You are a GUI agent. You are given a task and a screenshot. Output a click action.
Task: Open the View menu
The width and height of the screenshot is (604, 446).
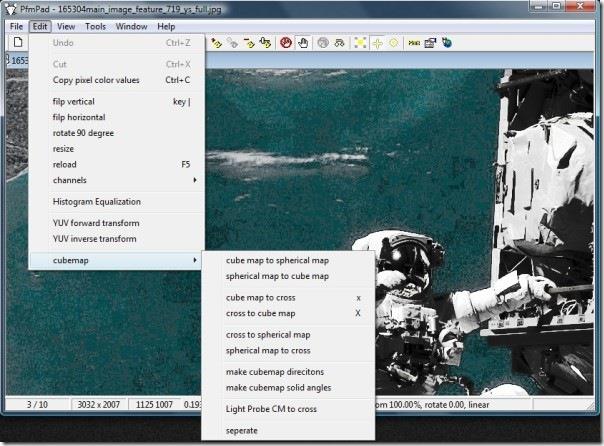pos(66,26)
